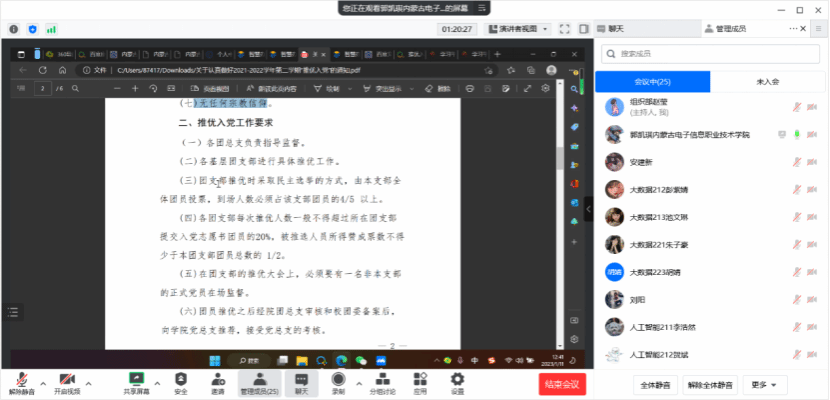Screen dimensions: 830x400
Task: Click the Chat (聊天) toolbar icon
Action: coord(301,379)
